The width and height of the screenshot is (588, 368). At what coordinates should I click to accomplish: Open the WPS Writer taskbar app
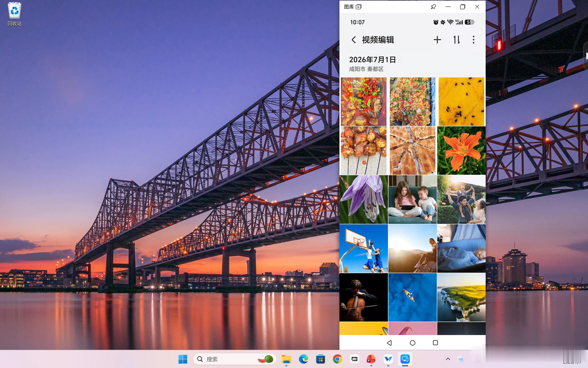388,359
